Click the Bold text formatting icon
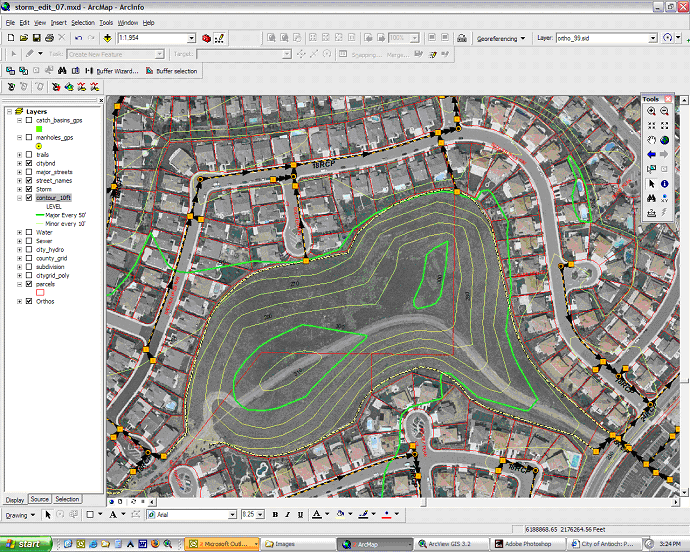This screenshot has width=690, height=552. (275, 514)
